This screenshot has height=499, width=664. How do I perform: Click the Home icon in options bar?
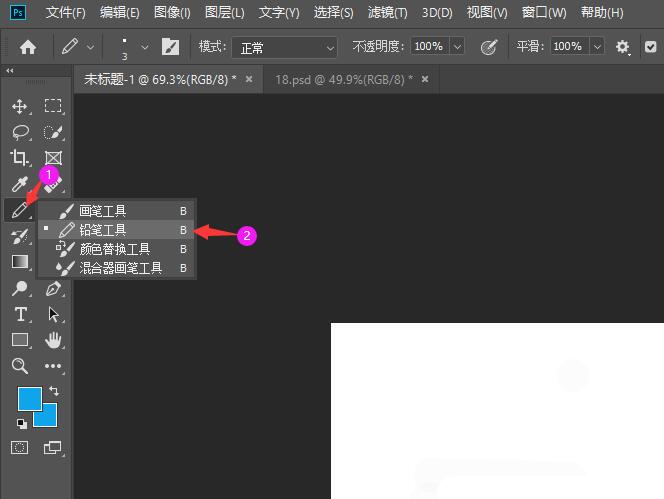(x=28, y=47)
